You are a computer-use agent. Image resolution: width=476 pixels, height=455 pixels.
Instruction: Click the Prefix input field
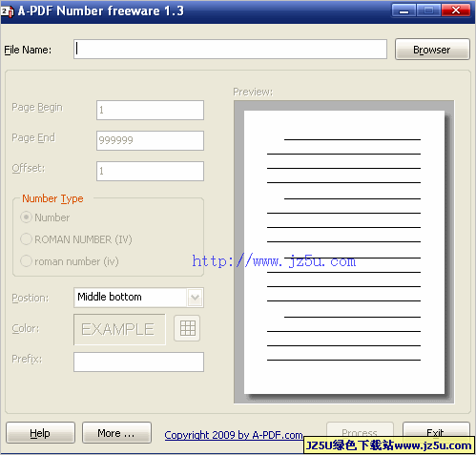point(138,362)
